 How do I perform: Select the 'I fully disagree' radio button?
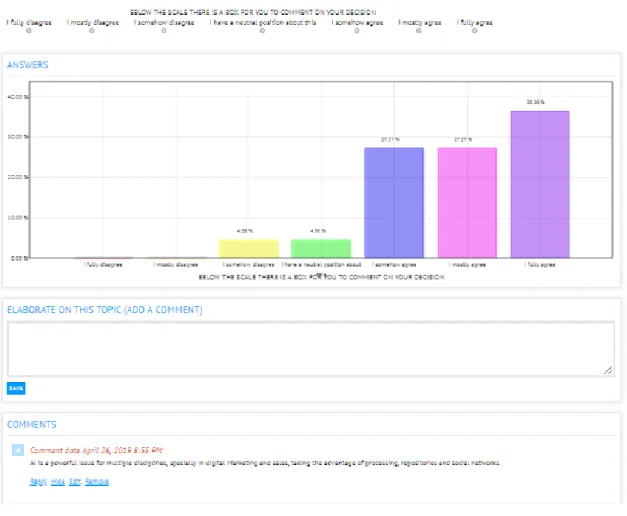(29, 30)
